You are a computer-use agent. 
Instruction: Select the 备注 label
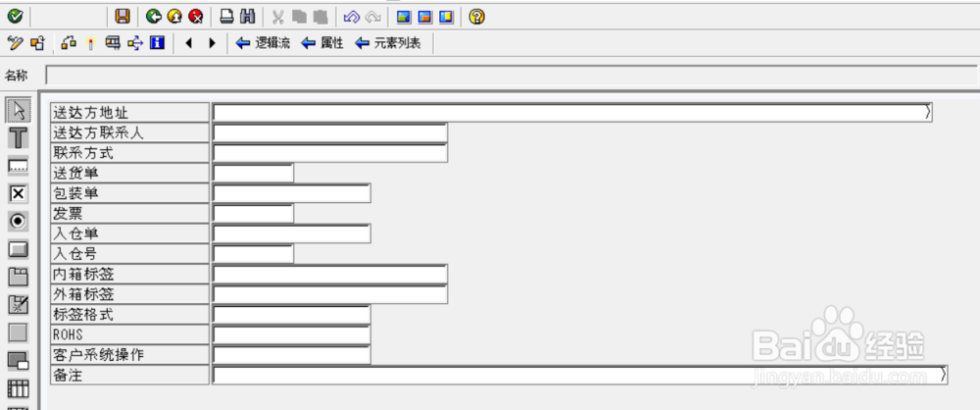click(x=129, y=375)
